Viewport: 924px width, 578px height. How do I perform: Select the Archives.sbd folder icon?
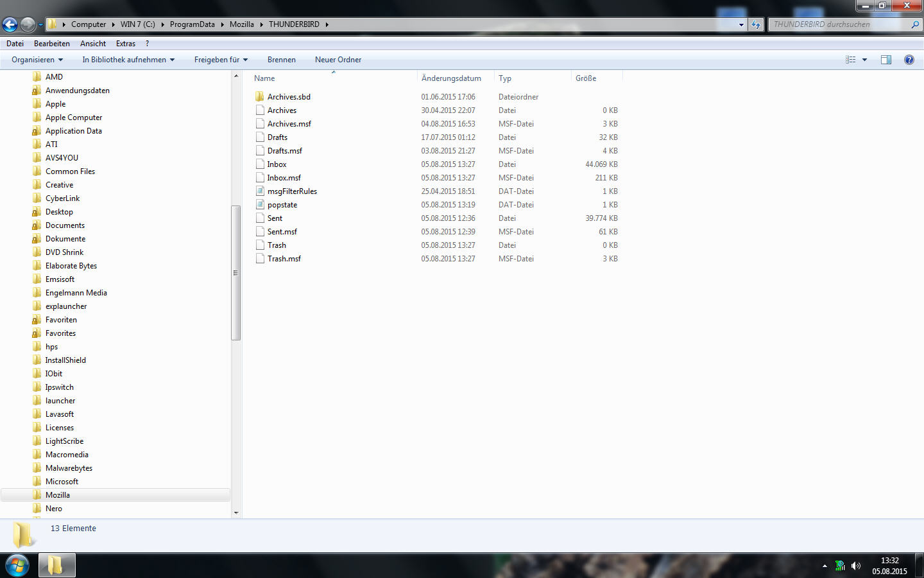[x=259, y=96]
